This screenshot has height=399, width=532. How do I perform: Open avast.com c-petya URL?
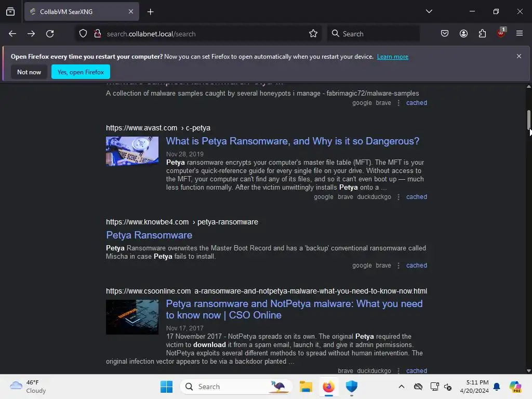(158, 128)
